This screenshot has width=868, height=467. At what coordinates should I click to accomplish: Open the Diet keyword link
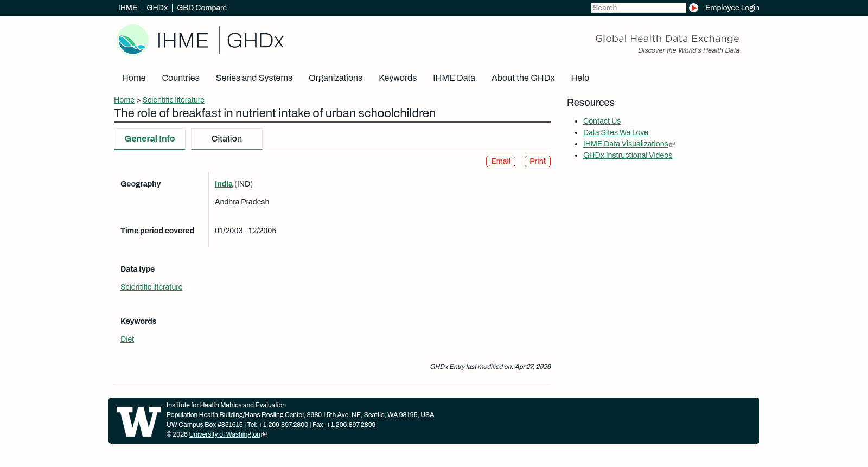pos(127,339)
